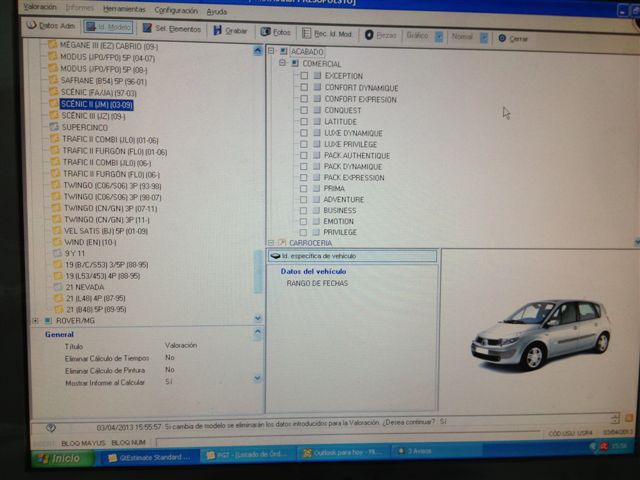640x480 pixels.
Task: Collapse the COMERCIAL tree node
Action: 282,63
